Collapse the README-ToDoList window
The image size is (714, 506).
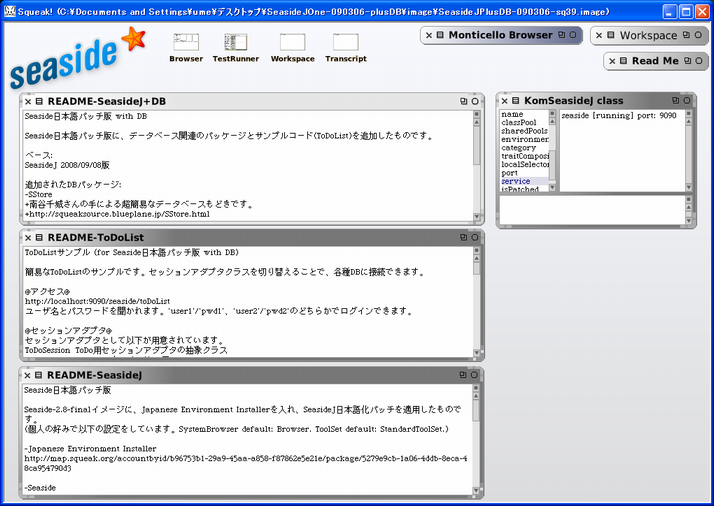click(x=475, y=237)
